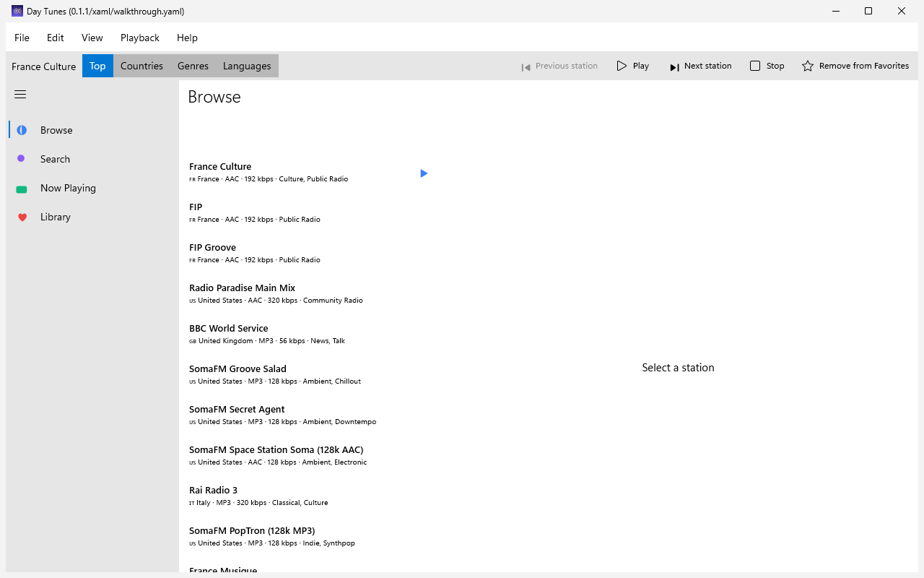Click the Browse page heading
This screenshot has width=924, height=578.
[214, 97]
